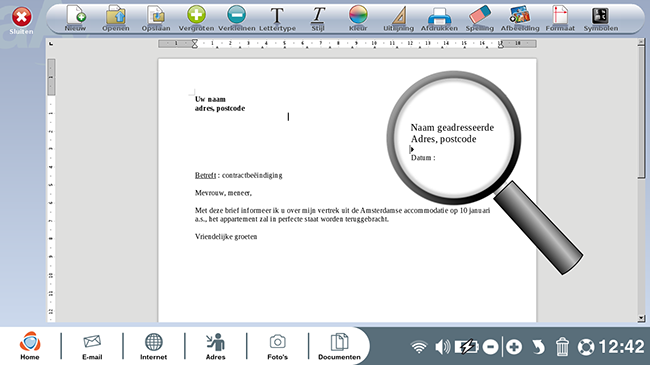Print the letter with Afdrukken

point(439,19)
